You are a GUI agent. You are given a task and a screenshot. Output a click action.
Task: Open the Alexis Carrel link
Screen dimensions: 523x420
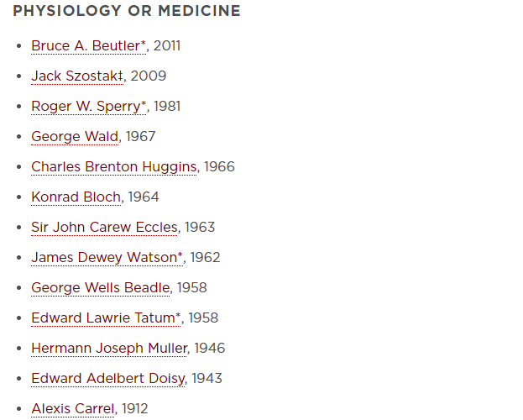coord(72,409)
